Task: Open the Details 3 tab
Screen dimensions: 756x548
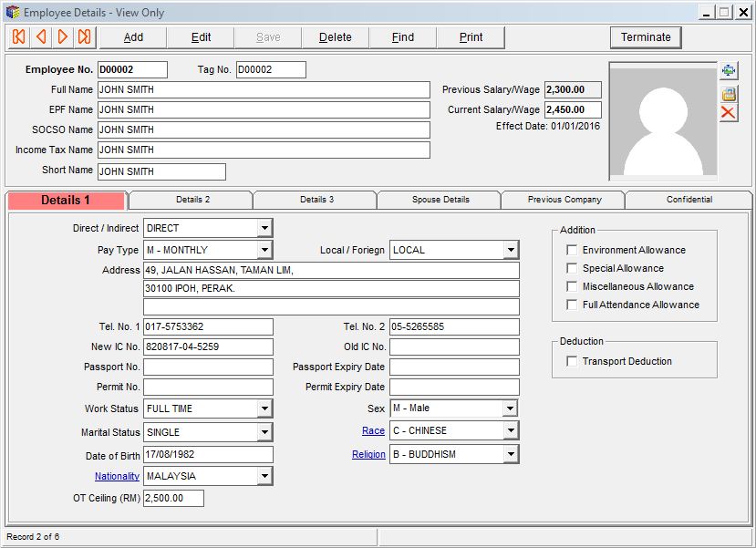Action: [316, 200]
